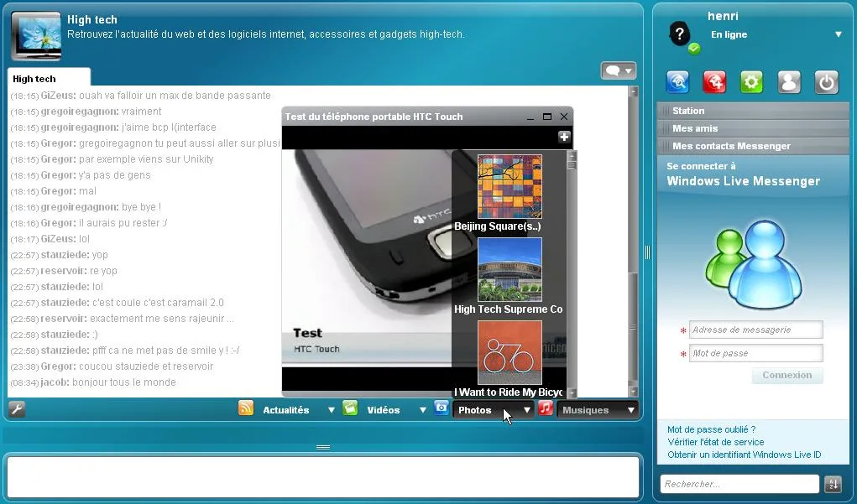Click the red music note icon

click(x=546, y=408)
